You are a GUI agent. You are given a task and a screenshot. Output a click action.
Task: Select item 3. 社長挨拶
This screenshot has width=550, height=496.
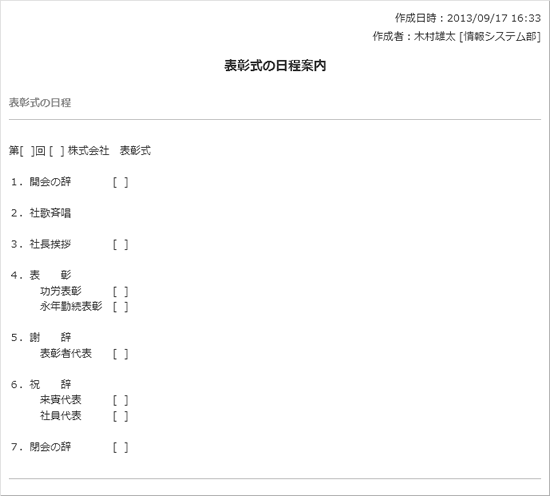pos(41,244)
